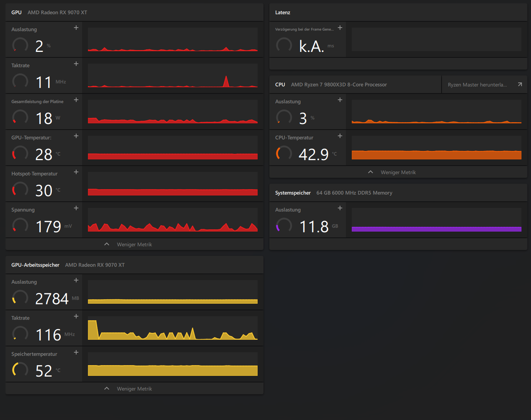Click the Gesamtleistung der Platine graph
Screen dimensions: 531x420
173,112
